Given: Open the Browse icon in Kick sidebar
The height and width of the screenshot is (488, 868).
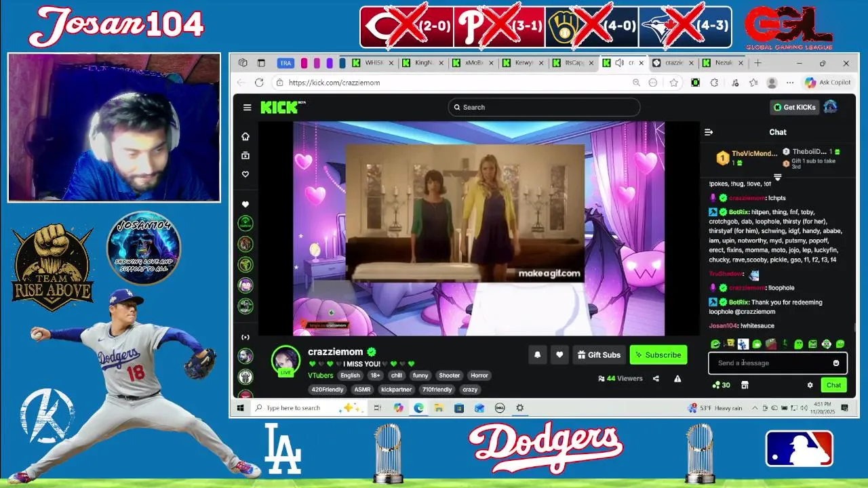Looking at the screenshot, I should coord(245,155).
